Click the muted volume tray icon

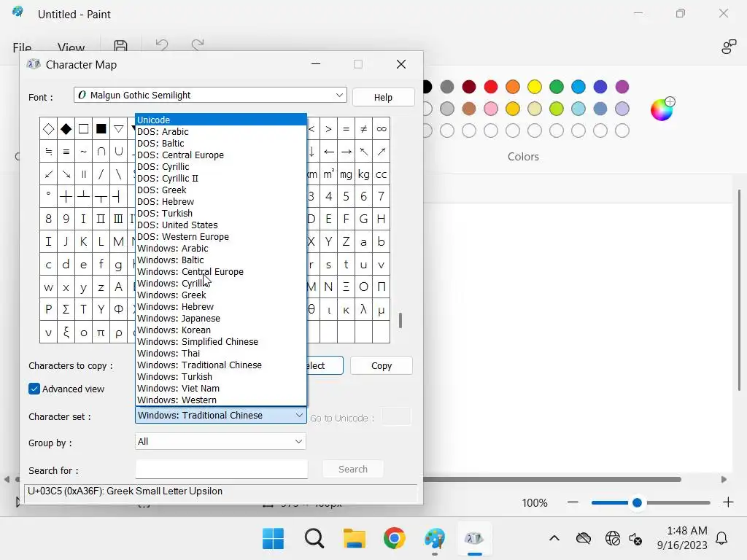click(635, 539)
